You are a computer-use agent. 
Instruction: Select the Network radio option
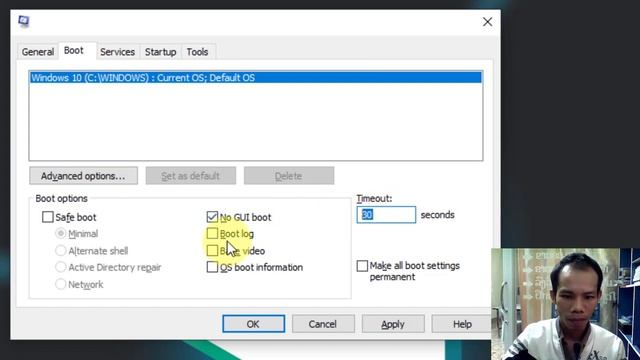pos(60,284)
